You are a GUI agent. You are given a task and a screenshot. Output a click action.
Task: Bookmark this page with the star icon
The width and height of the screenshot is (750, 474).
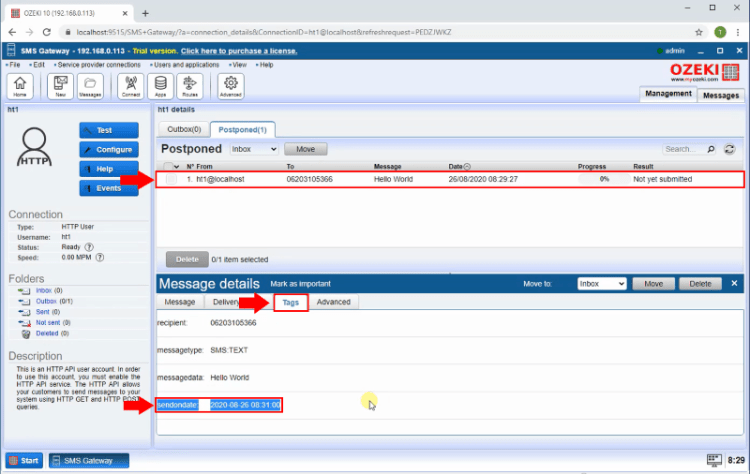pyautogui.click(x=699, y=32)
